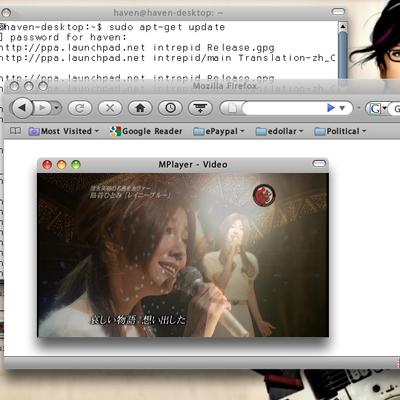The image size is (400, 400).
Task: Zoom the MPlayer window with green button
Action: click(76, 164)
